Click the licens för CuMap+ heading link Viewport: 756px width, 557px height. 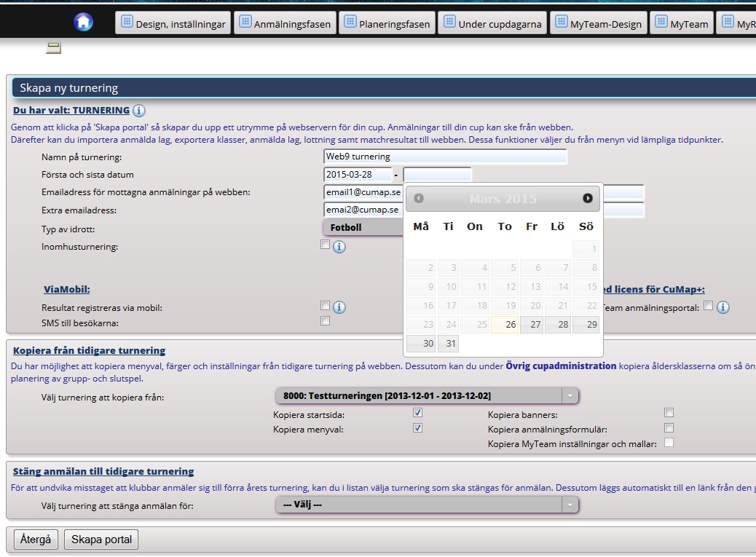[x=654, y=290]
